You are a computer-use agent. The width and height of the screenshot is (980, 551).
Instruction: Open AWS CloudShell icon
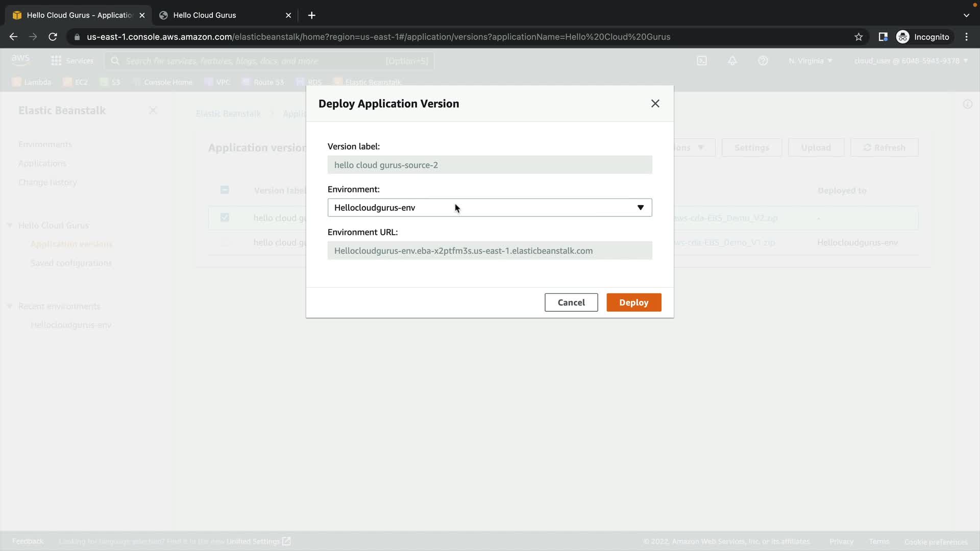pyautogui.click(x=702, y=61)
